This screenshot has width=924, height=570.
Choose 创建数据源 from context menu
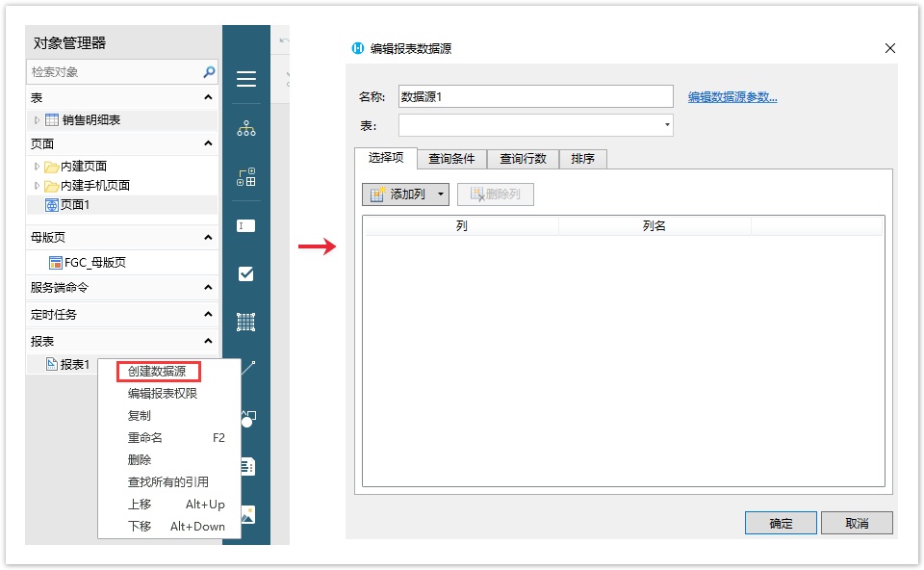157,372
